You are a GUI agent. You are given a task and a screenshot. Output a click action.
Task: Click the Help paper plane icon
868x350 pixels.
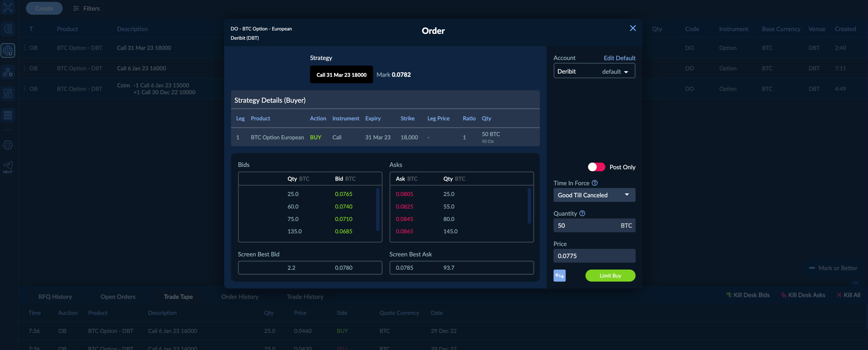8,167
